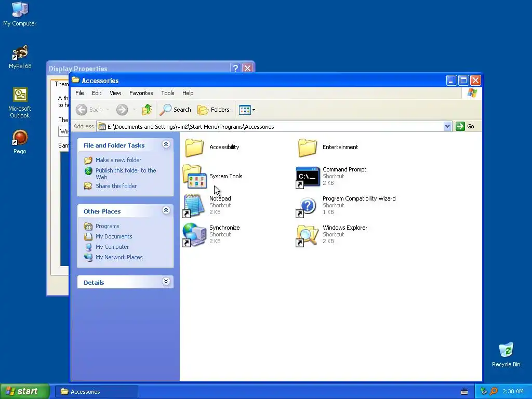Click the Share this folder icon

coord(88,186)
